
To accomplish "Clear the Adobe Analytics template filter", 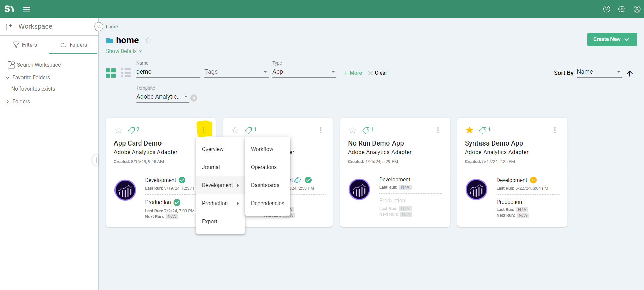I will tap(194, 98).
